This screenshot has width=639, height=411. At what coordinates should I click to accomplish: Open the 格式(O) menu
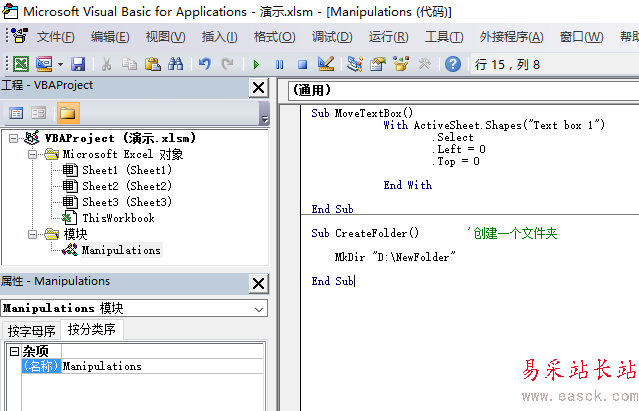click(274, 37)
